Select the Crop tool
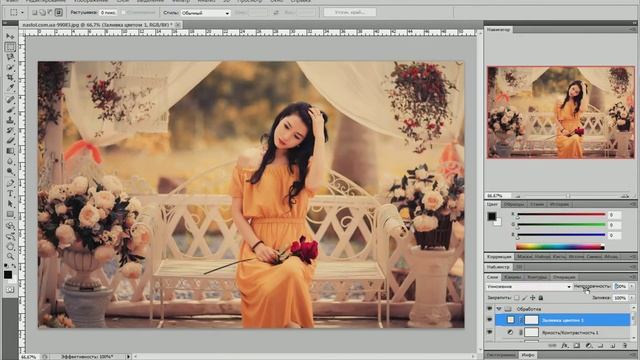This screenshot has height=360, width=640. 10,78
